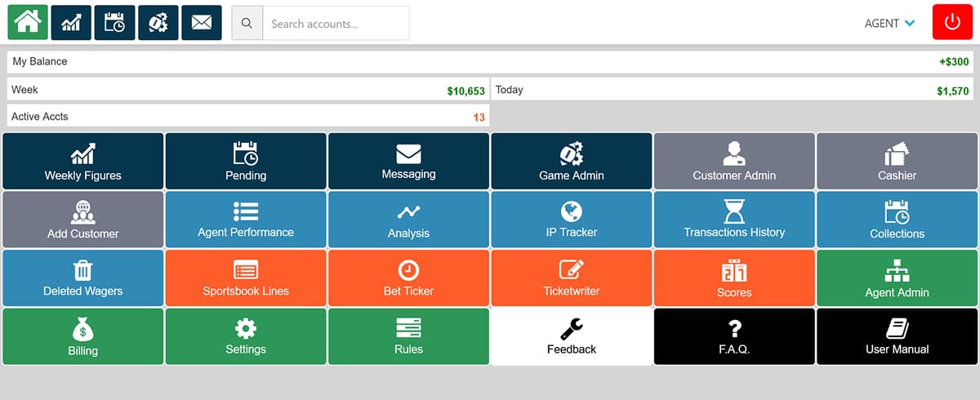980x400 pixels.
Task: Open the calendar-clock icon in top toolbar
Action: 114,23
